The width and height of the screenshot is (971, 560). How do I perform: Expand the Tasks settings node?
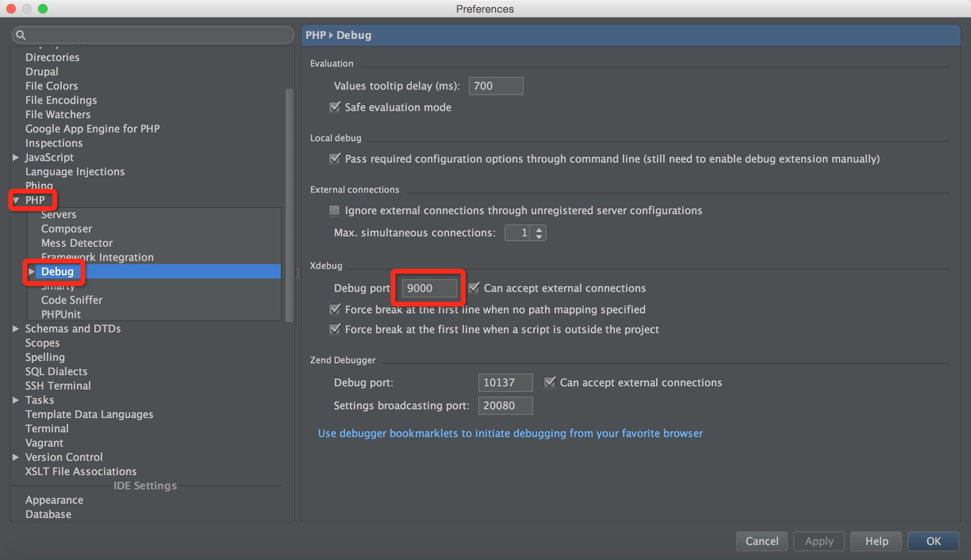point(16,400)
